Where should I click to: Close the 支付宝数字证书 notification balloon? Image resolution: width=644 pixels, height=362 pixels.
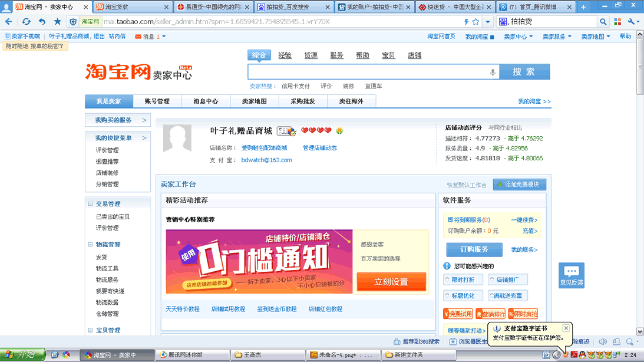[x=566, y=328]
